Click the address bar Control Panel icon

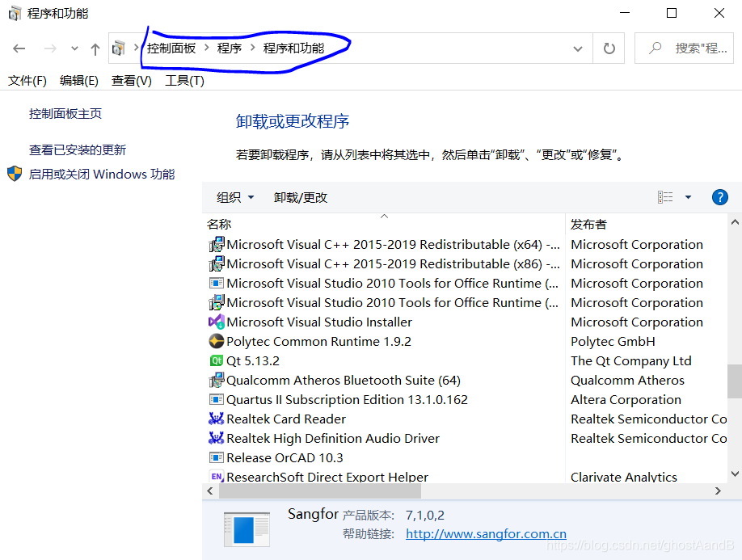[119, 48]
